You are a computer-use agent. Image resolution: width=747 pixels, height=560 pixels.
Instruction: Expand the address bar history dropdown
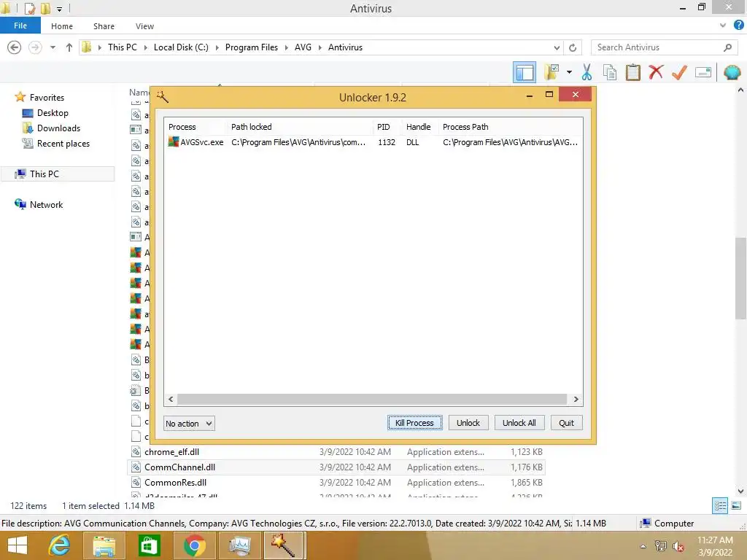[x=557, y=47]
